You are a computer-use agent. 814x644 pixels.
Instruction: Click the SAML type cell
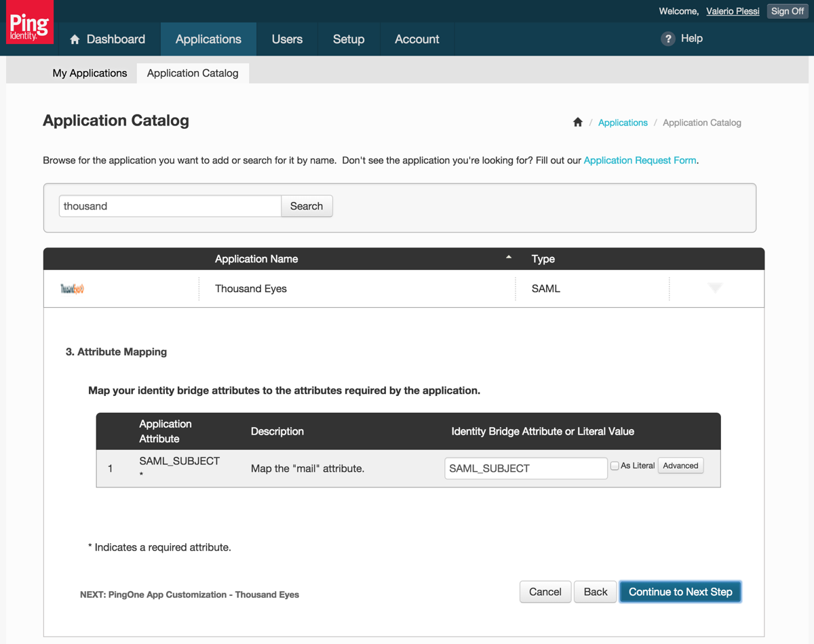tap(546, 289)
